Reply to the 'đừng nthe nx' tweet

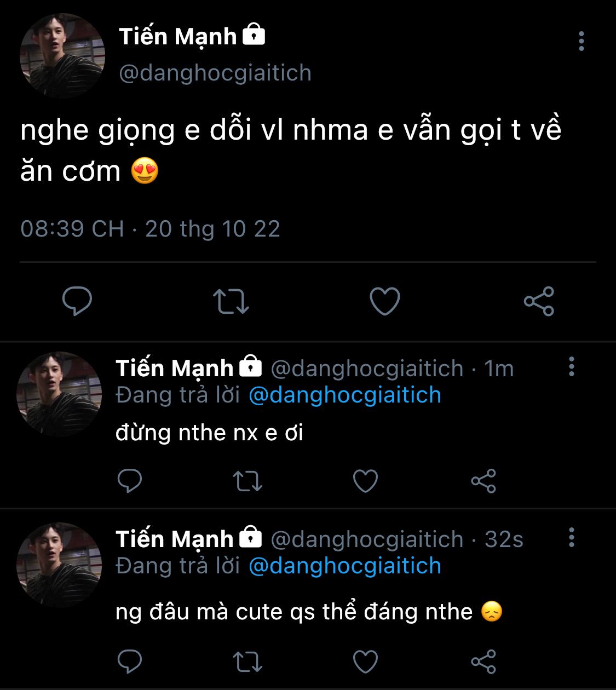130,481
